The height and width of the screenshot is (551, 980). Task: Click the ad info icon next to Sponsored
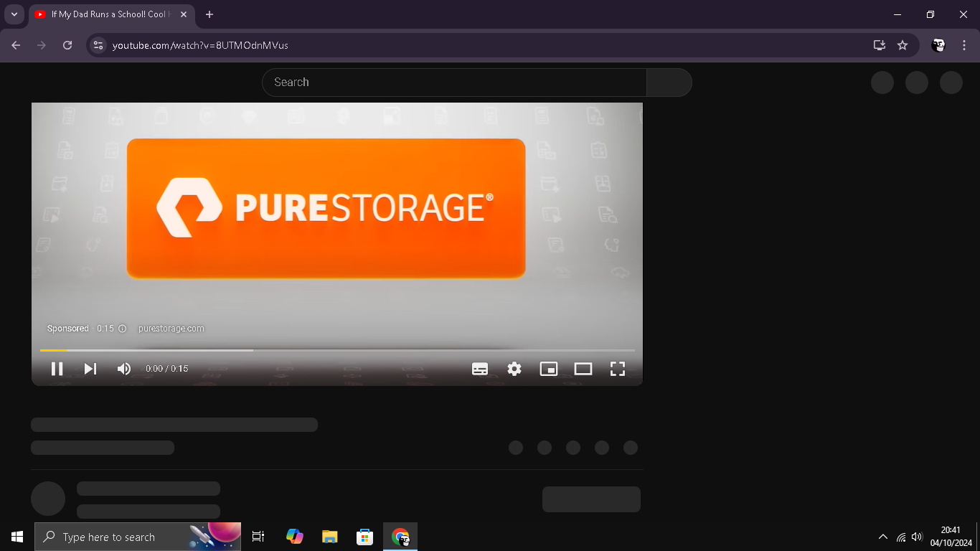122,329
